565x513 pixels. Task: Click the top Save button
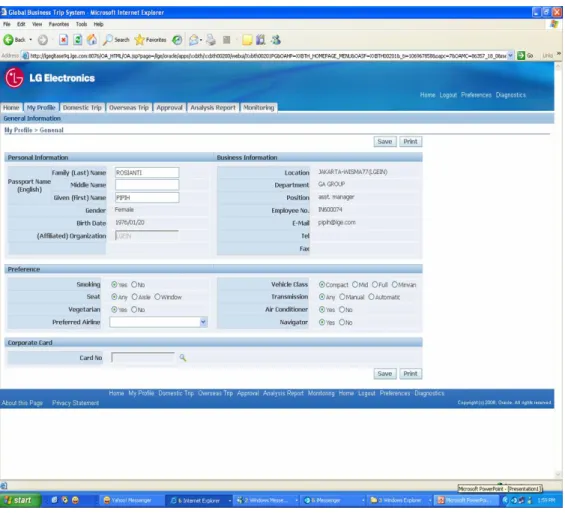(x=385, y=142)
